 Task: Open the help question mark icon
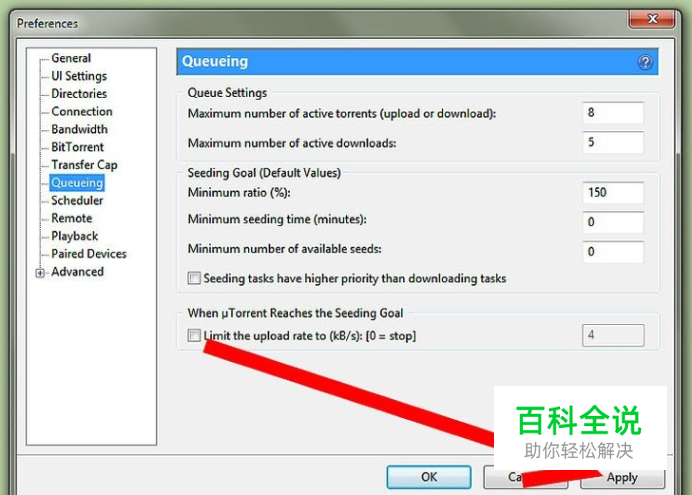click(645, 62)
